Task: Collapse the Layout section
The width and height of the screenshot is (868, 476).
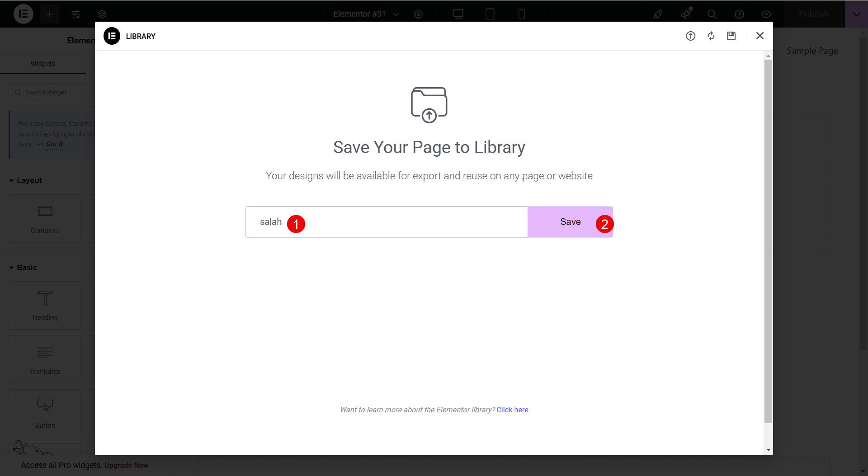Action: pyautogui.click(x=25, y=180)
